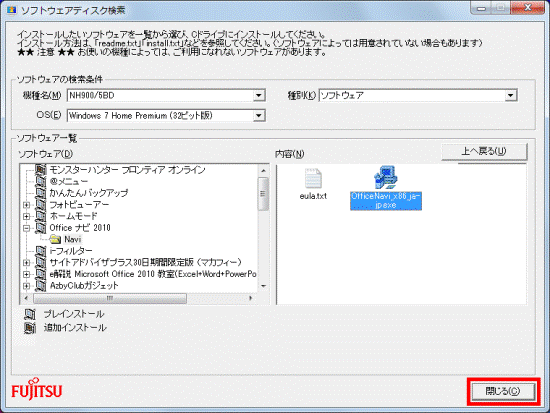Close the window with title bar X
The height and width of the screenshot is (413, 550).
click(x=527, y=8)
